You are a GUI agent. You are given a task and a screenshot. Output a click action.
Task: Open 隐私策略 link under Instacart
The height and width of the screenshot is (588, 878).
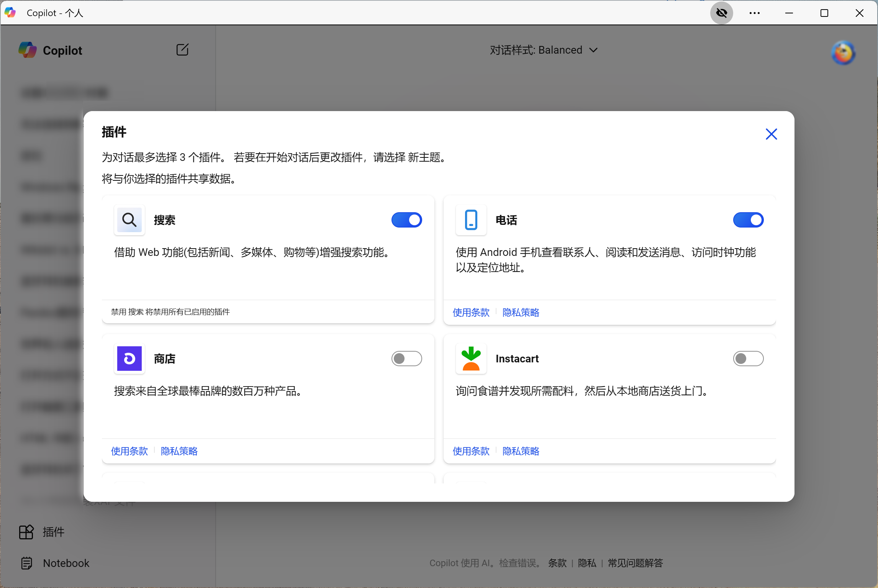[521, 451]
